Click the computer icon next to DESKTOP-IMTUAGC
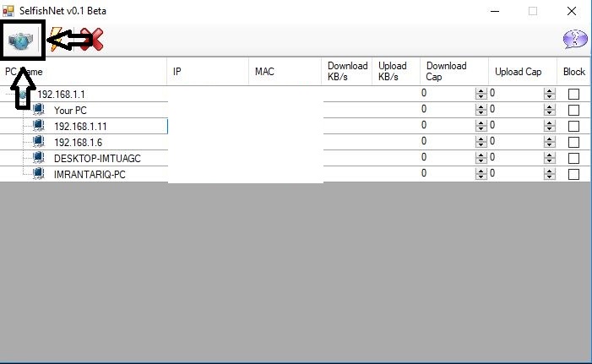592x364 pixels. pyautogui.click(x=39, y=158)
